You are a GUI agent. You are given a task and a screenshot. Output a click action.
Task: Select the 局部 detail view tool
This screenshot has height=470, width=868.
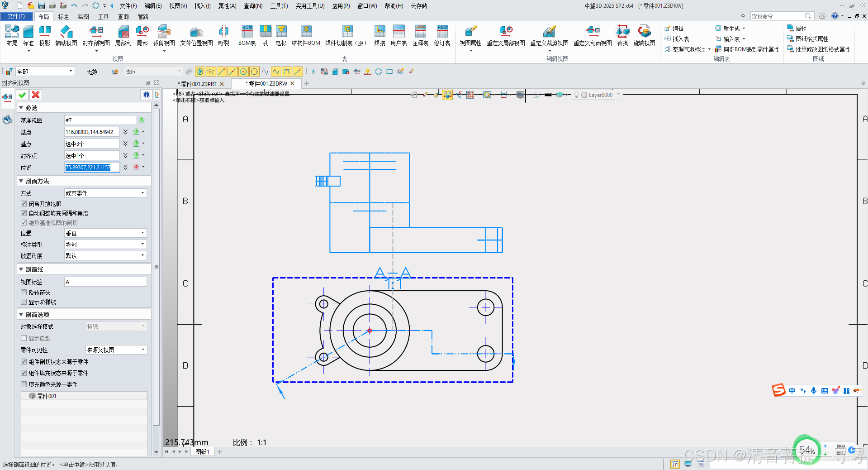coord(142,35)
